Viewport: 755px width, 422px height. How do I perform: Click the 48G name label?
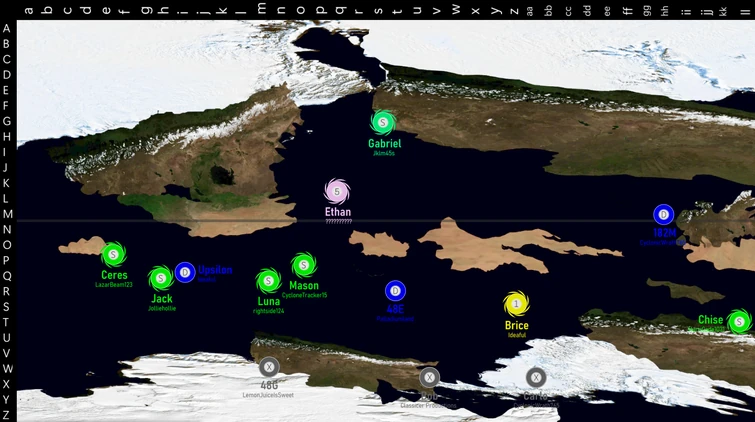(269, 385)
